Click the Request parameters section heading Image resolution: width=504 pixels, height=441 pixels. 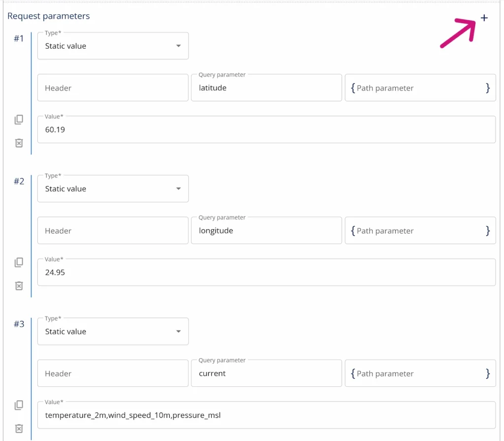coord(48,16)
